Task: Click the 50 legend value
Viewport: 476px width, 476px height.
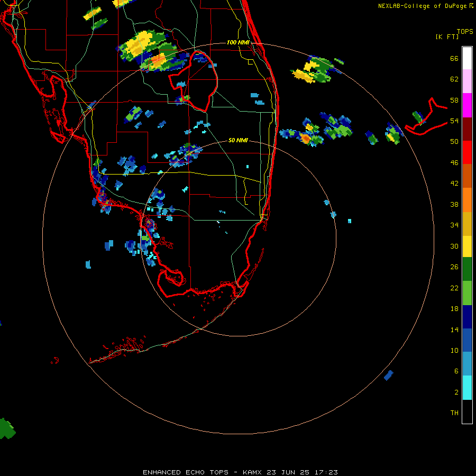Action: [454, 142]
